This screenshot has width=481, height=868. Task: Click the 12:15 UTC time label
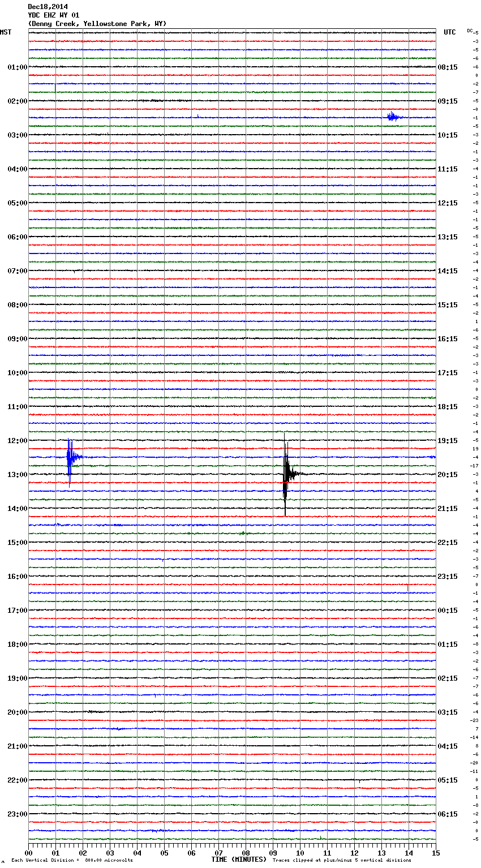coord(448,203)
